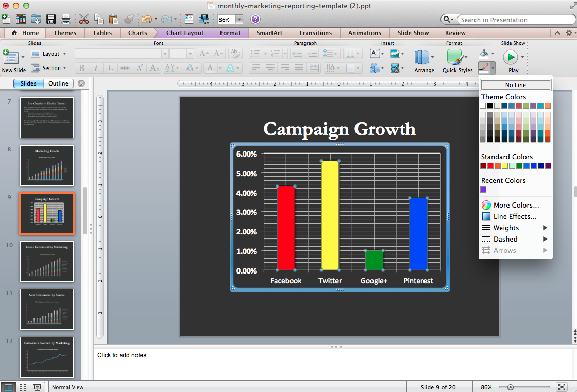
Task: Select the SmartArt tab
Action: (x=269, y=33)
